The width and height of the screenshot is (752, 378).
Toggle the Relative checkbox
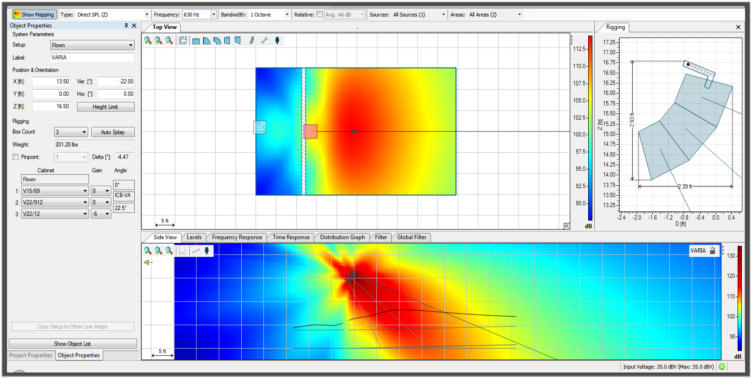point(319,14)
